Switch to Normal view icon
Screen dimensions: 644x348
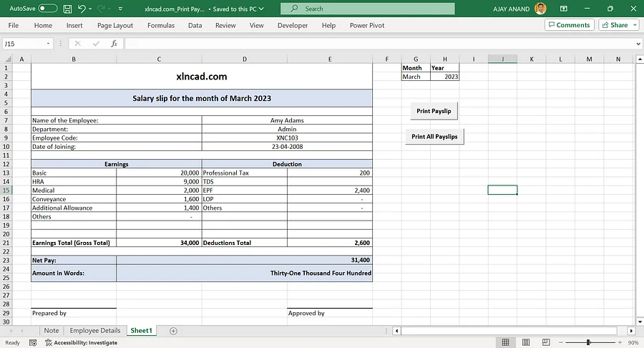[506, 342]
